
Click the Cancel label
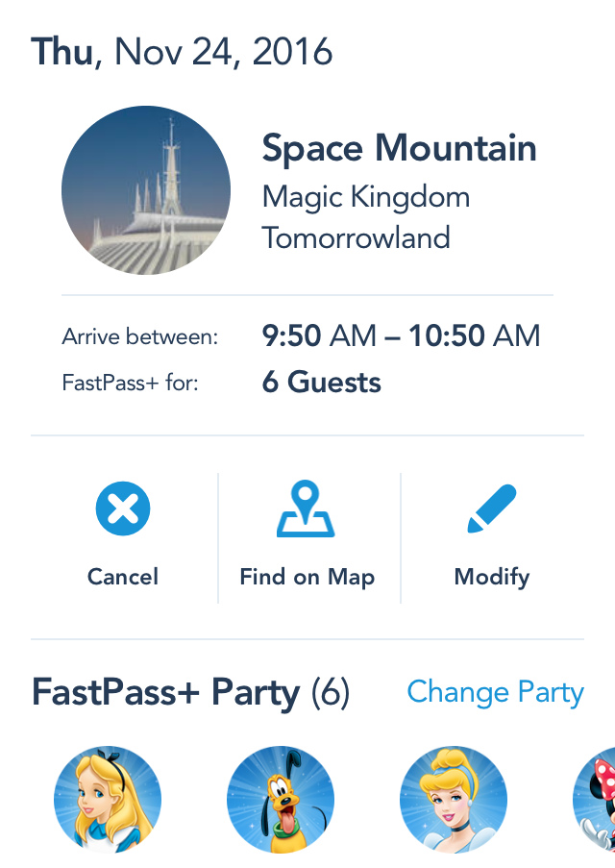123,577
